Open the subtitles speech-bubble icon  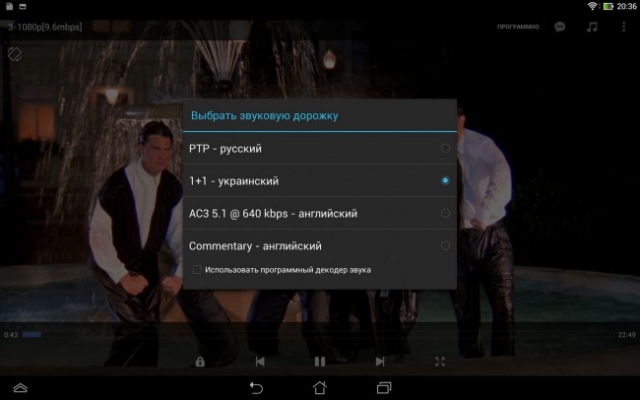click(x=560, y=26)
